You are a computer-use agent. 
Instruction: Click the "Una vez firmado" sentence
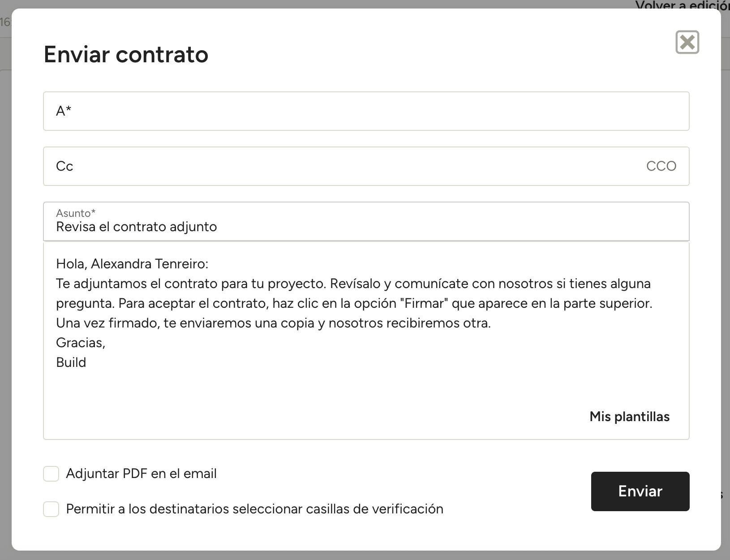(x=273, y=323)
